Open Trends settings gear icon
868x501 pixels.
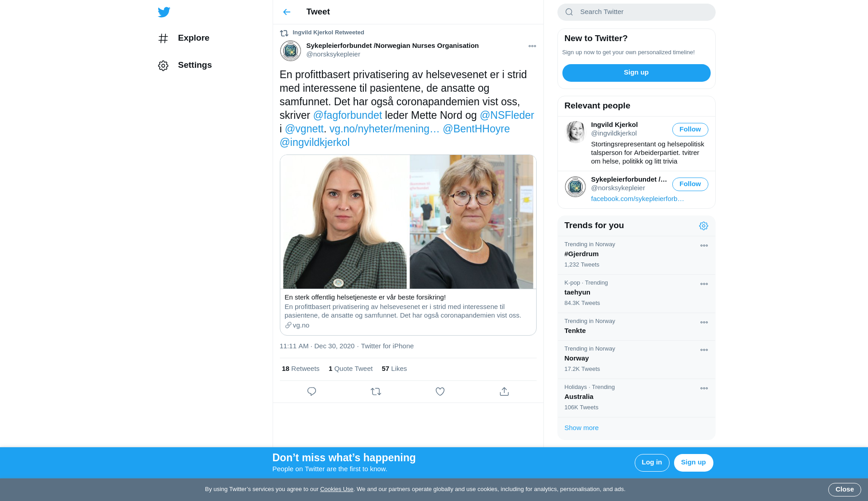(x=703, y=226)
